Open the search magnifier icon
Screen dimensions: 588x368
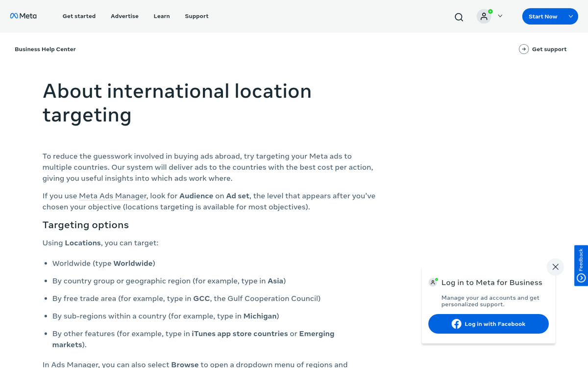coord(459,17)
